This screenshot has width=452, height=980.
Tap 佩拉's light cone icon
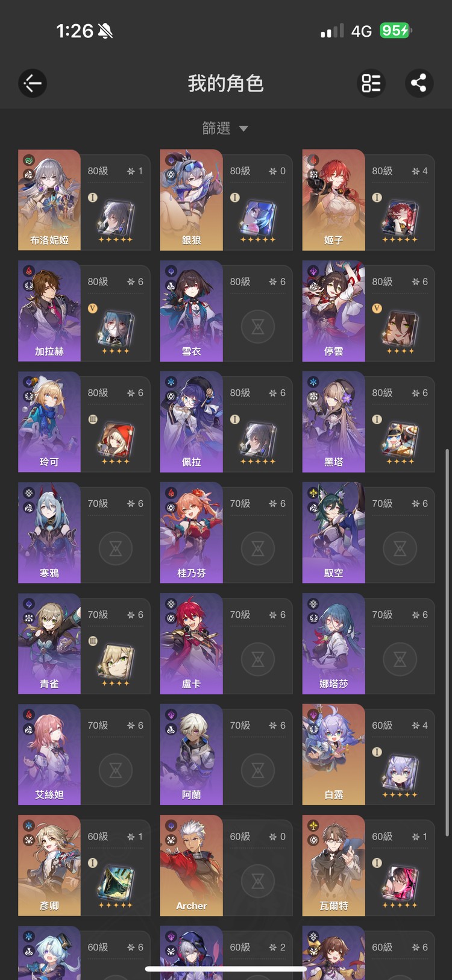[x=258, y=439]
